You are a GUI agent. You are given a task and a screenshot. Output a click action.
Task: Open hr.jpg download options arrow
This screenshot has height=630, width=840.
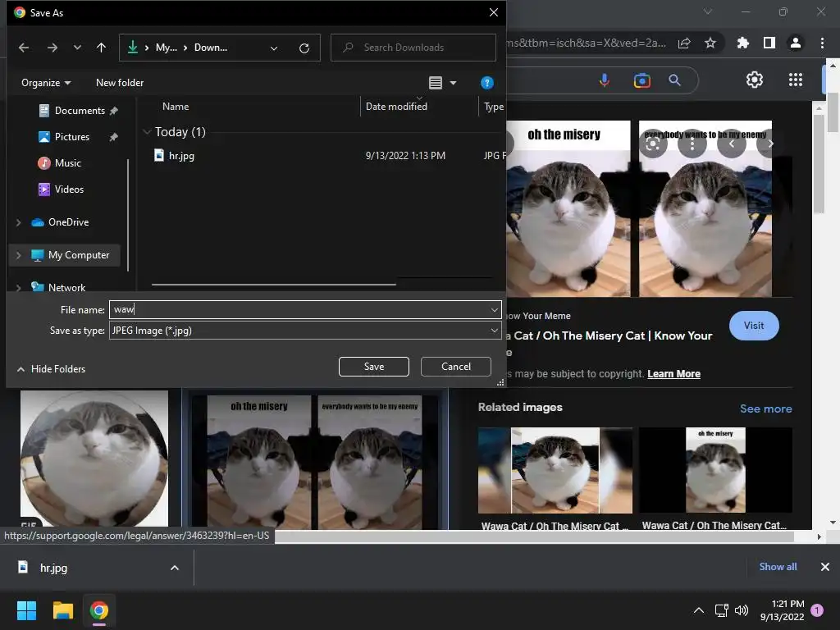(175, 568)
